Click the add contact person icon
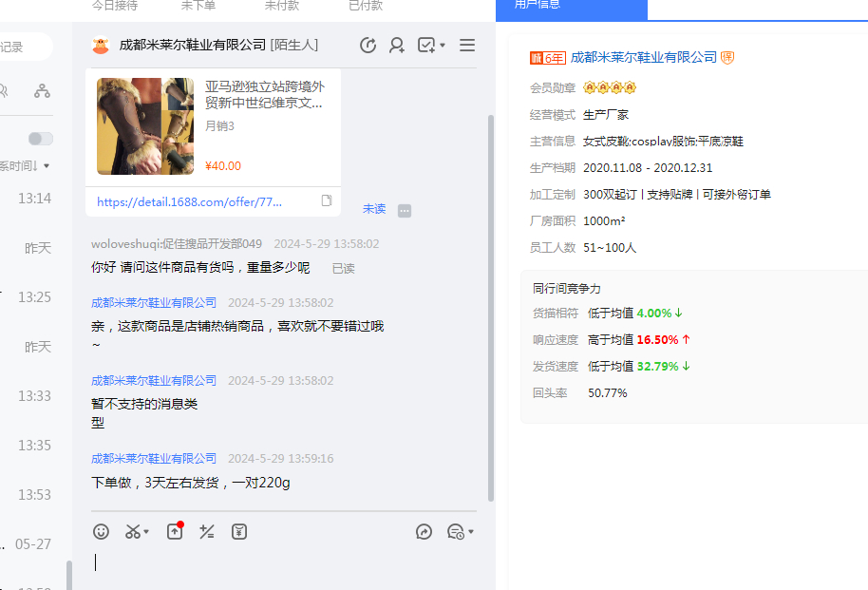This screenshot has height=590, width=868. 397,46
